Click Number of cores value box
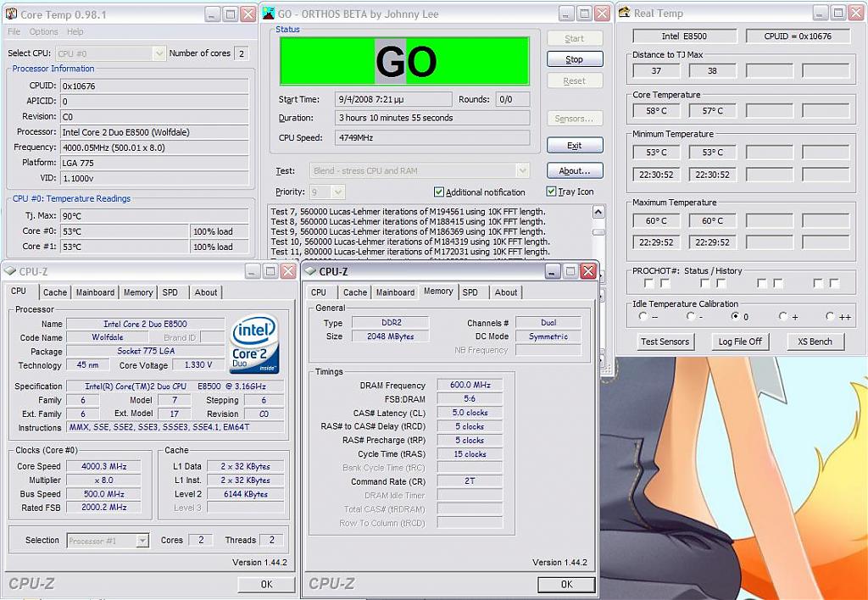 [241, 53]
